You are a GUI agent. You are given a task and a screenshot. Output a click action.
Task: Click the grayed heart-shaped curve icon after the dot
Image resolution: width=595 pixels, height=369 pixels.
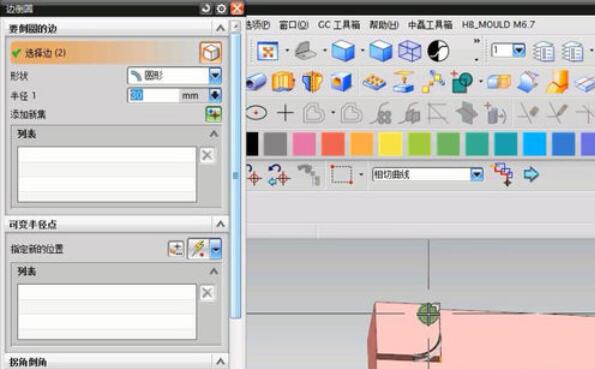coord(351,113)
